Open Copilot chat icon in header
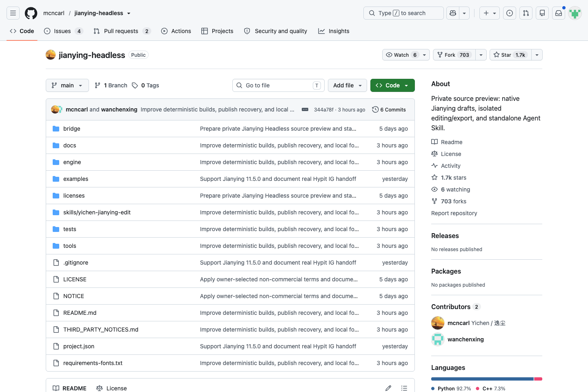588x392 pixels. [453, 13]
